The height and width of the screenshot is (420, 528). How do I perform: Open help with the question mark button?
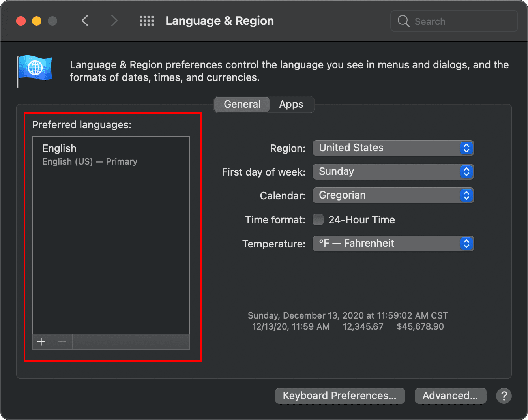tap(504, 396)
